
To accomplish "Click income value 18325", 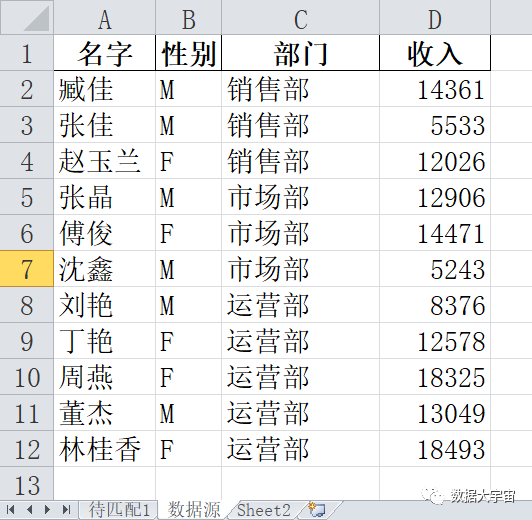I will coord(435,377).
